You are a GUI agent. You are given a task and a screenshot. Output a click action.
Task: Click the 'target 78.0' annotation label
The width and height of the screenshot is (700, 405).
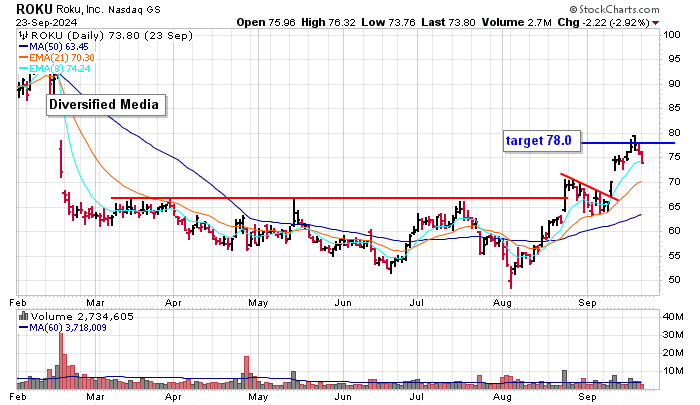pyautogui.click(x=542, y=141)
